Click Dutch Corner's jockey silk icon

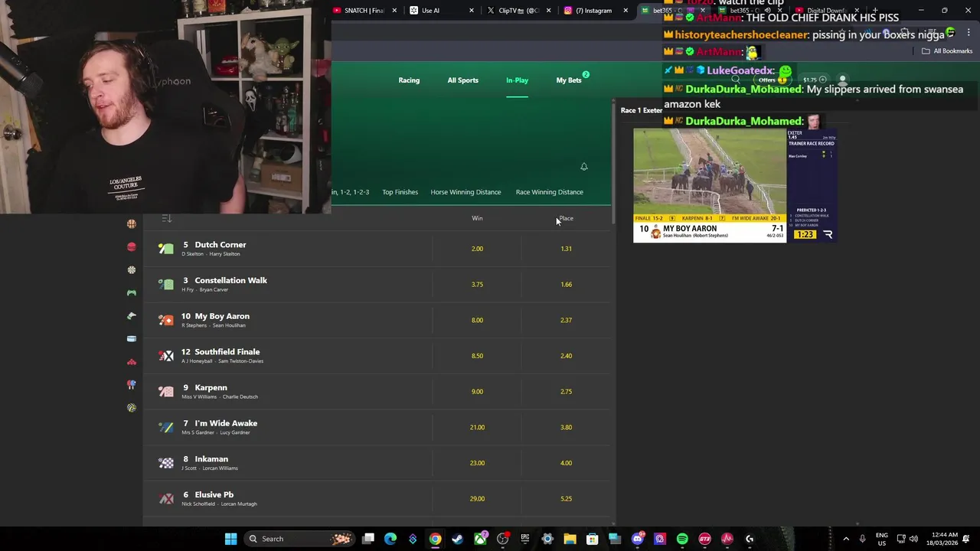coord(166,249)
